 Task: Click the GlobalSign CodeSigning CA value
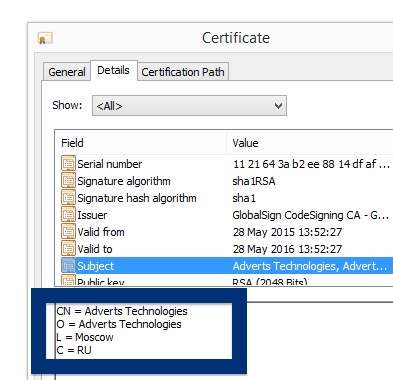[x=311, y=215]
